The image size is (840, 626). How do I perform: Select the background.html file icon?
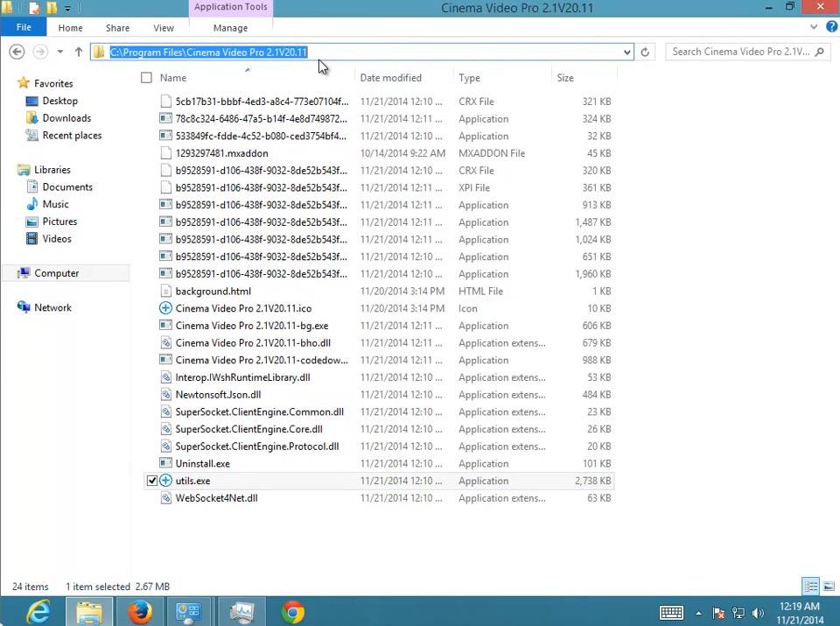tap(165, 291)
